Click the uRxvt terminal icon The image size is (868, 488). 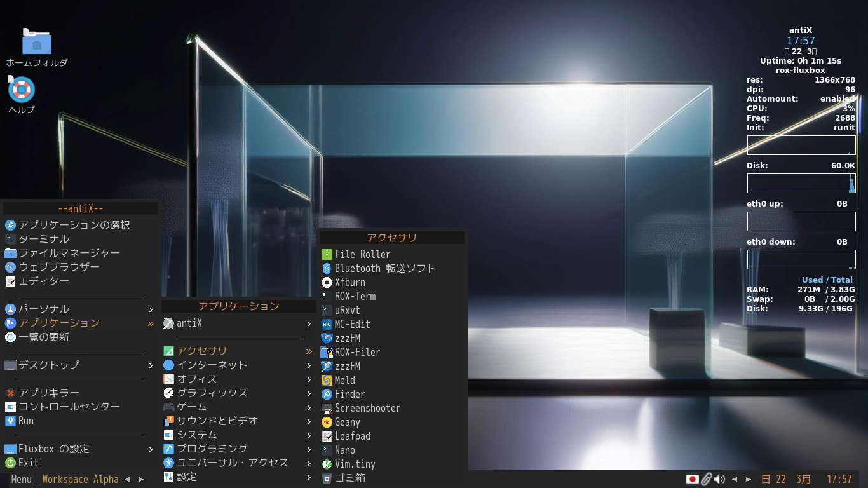tap(327, 310)
